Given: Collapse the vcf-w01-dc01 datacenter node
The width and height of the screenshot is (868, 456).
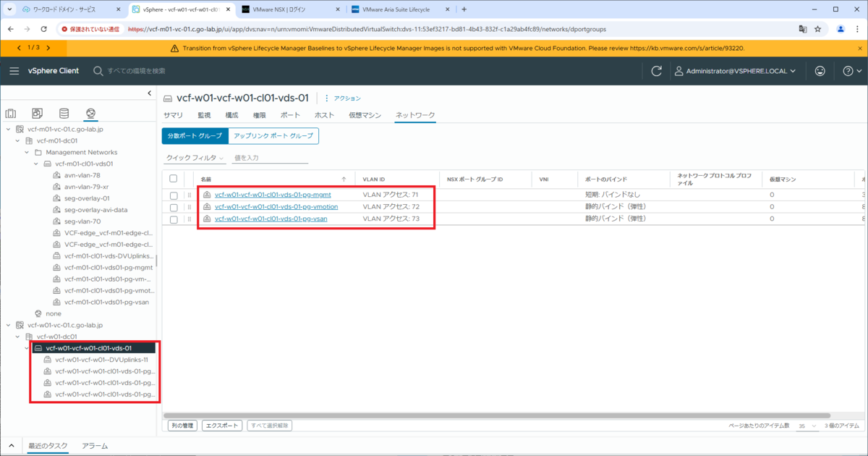Looking at the screenshot, I should click(x=18, y=337).
